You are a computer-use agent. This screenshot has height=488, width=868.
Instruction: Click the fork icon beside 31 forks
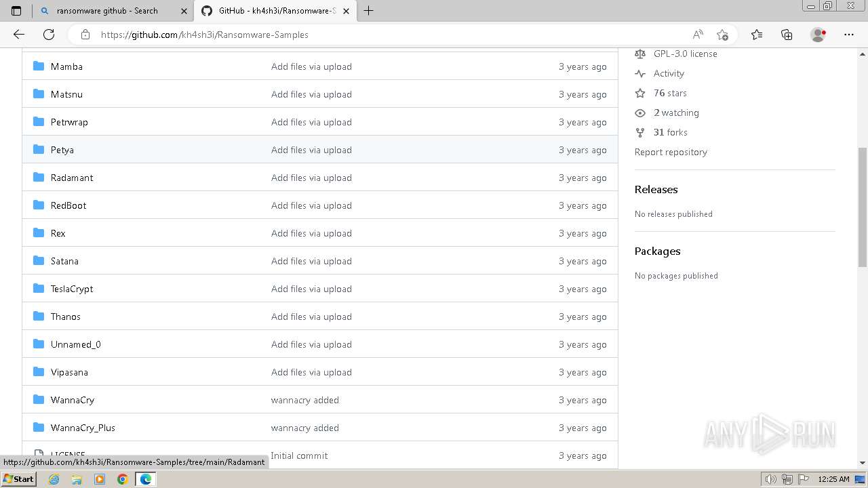(x=640, y=132)
